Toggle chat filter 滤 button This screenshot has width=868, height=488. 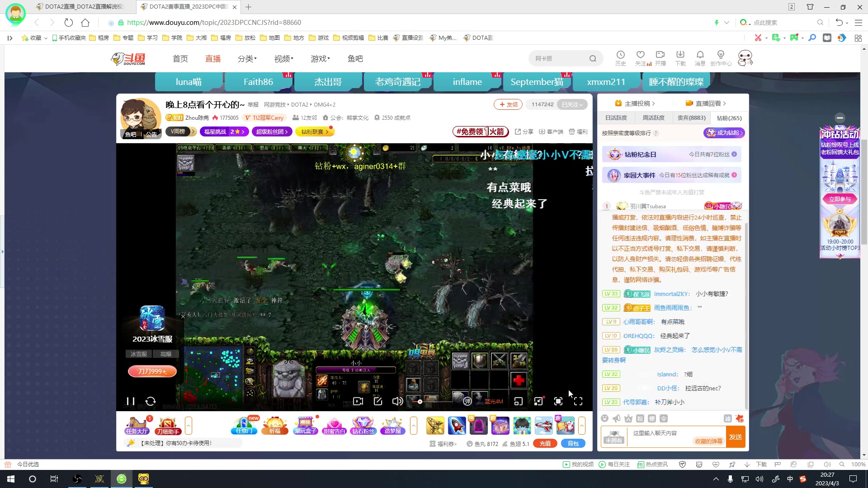[728, 418]
